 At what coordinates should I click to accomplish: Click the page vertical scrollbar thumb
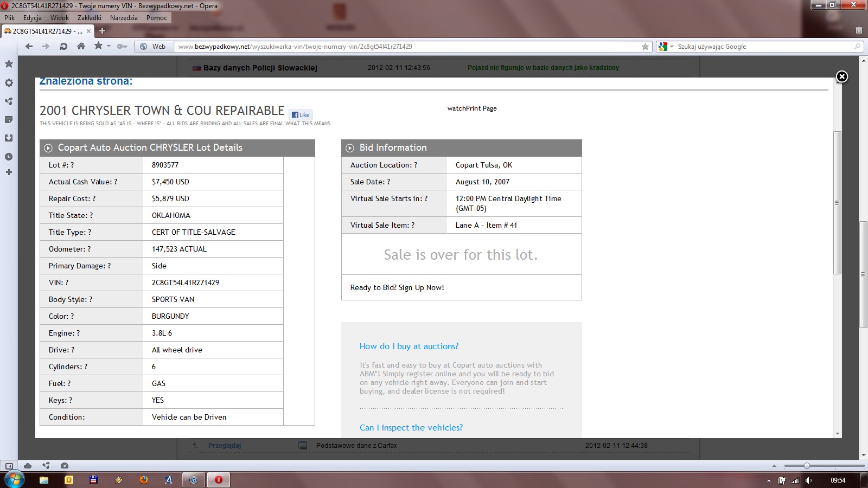point(863,274)
